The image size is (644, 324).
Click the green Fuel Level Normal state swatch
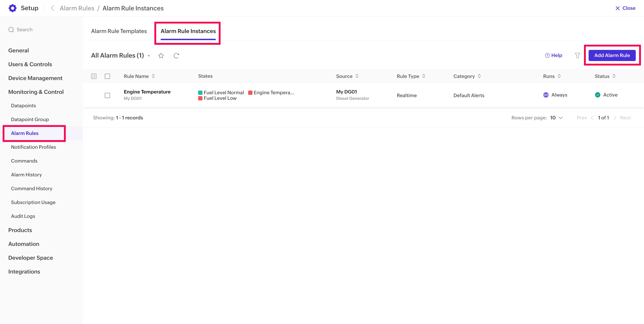pyautogui.click(x=200, y=93)
